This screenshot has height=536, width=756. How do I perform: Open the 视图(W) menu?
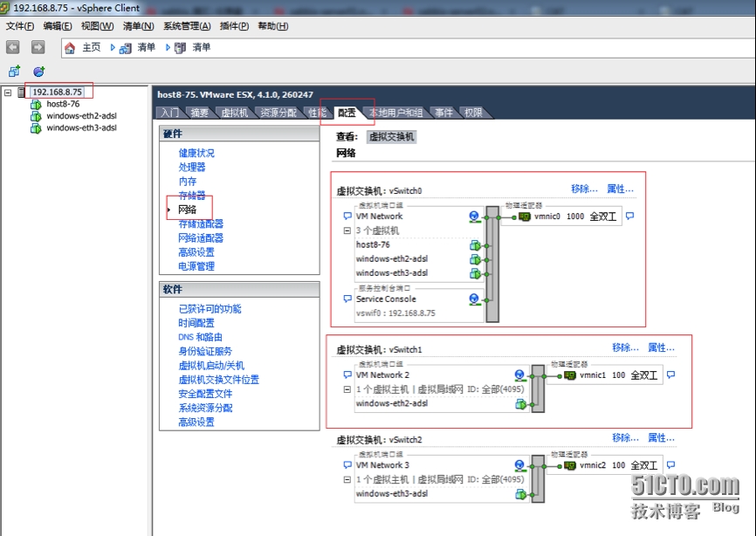click(98, 26)
